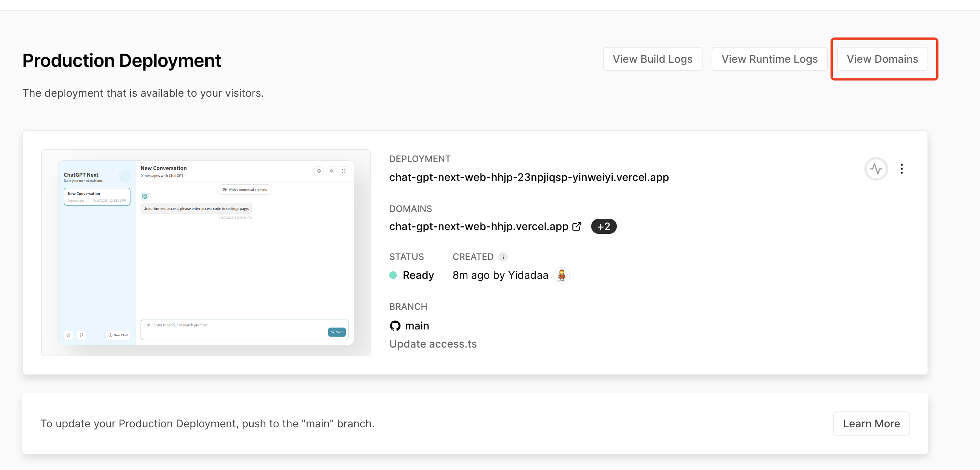
Task: Click New Chat in preview thumbnail
Action: click(x=118, y=335)
